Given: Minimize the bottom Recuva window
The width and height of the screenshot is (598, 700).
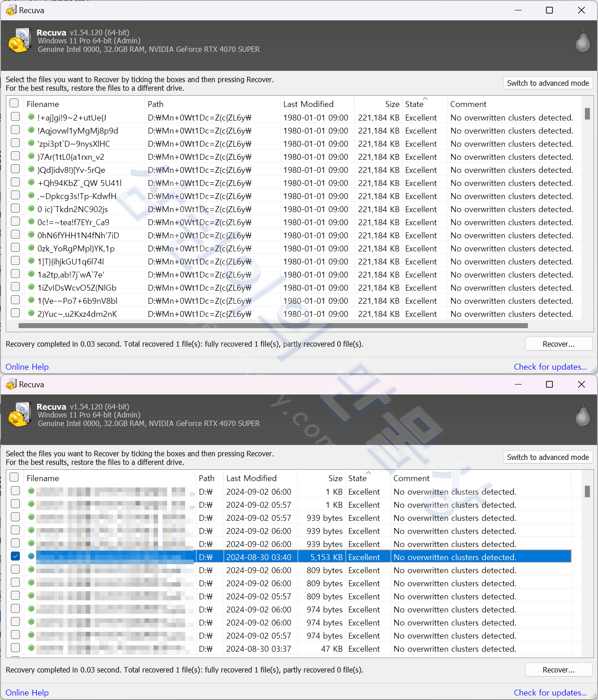Looking at the screenshot, I should pos(519,384).
